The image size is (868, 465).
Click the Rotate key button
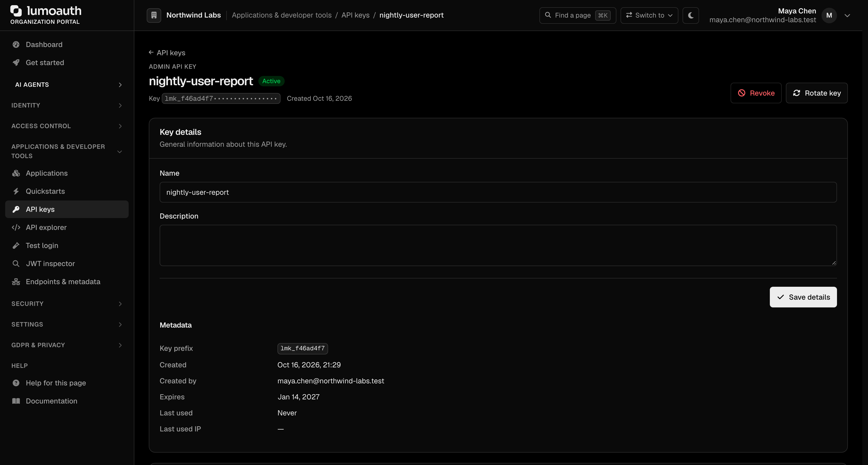816,93
